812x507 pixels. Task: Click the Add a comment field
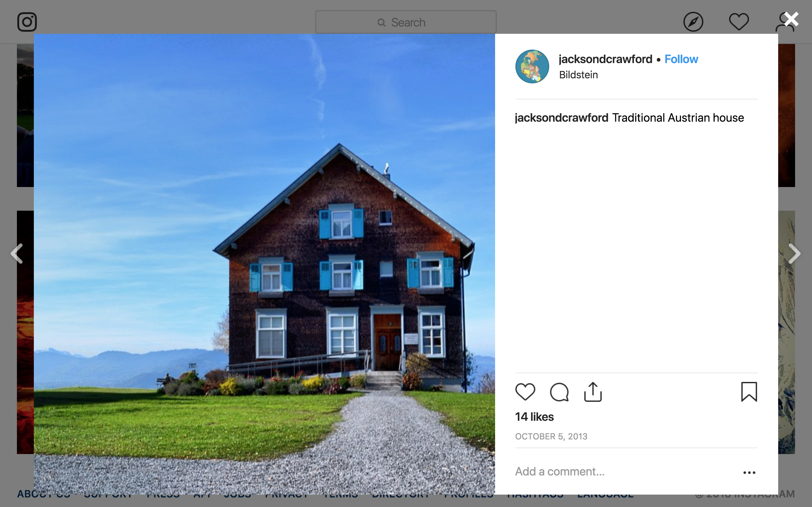click(624, 472)
